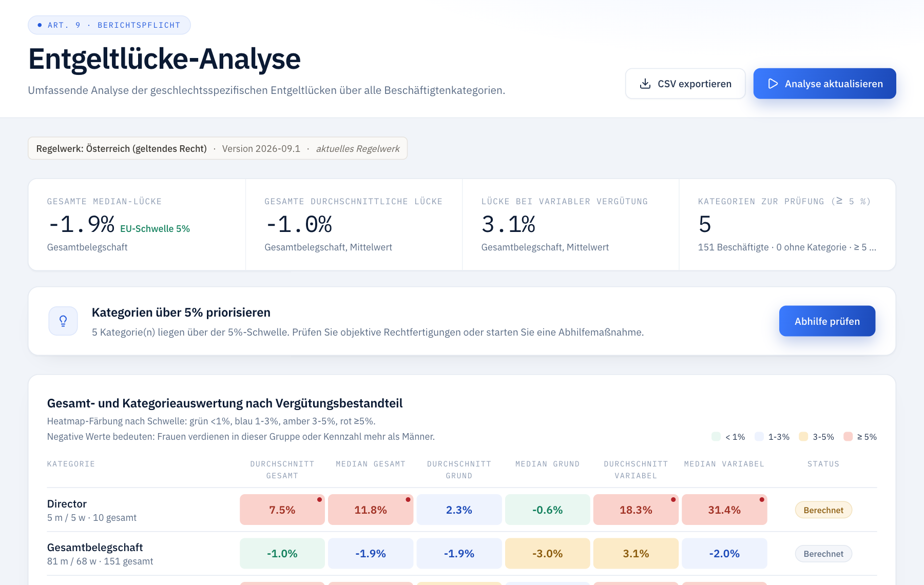Screen dimensions: 924x585
Task: Click the red dot on the 7.5% cell
Action: click(319, 499)
